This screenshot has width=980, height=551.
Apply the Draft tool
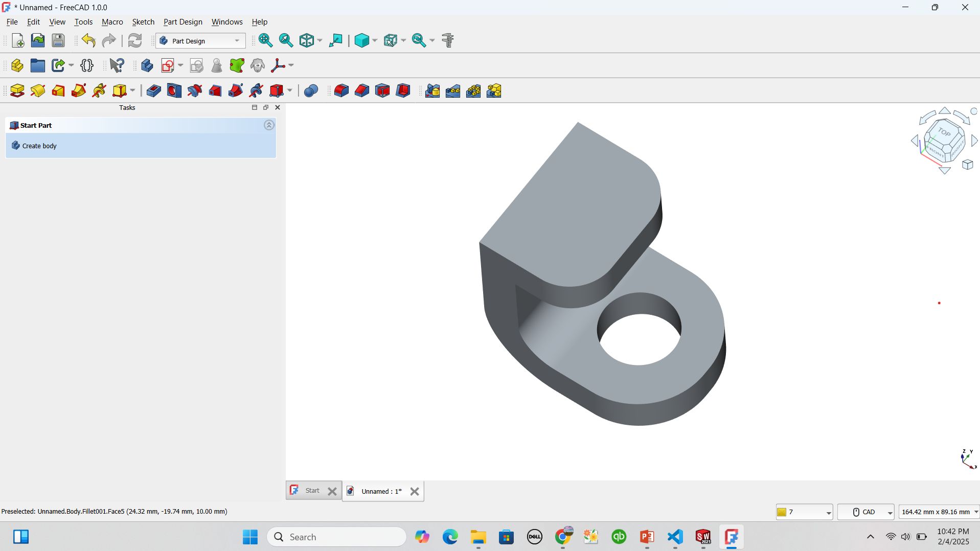pyautogui.click(x=382, y=91)
